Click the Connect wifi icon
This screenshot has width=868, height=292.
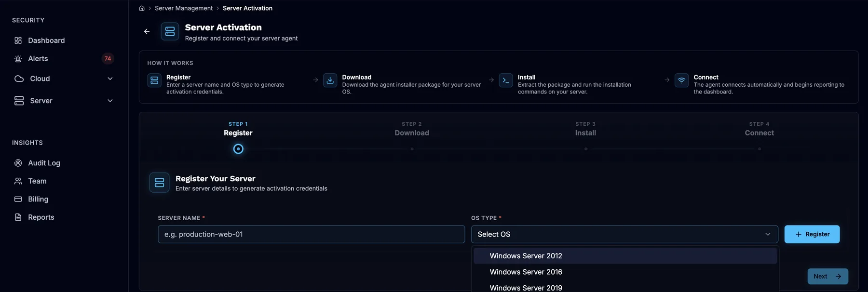pyautogui.click(x=682, y=80)
